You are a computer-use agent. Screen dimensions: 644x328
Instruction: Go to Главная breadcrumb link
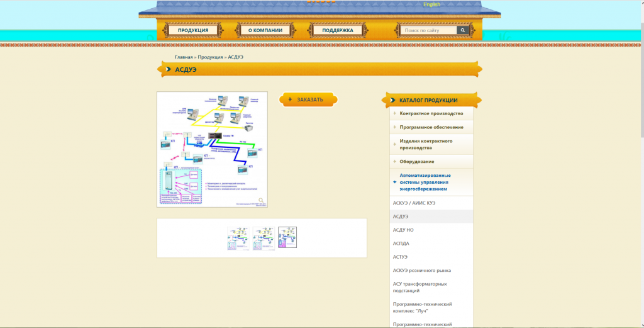tap(184, 57)
